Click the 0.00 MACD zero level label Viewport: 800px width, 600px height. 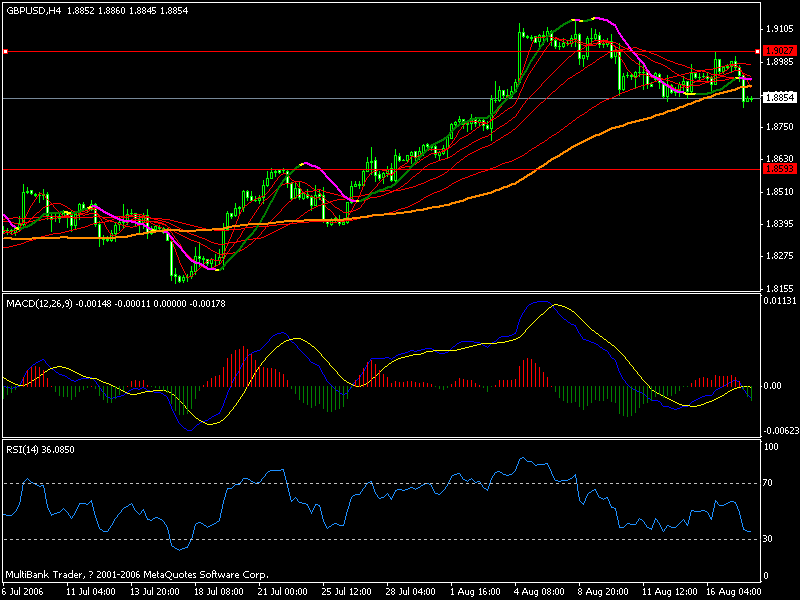click(773, 386)
